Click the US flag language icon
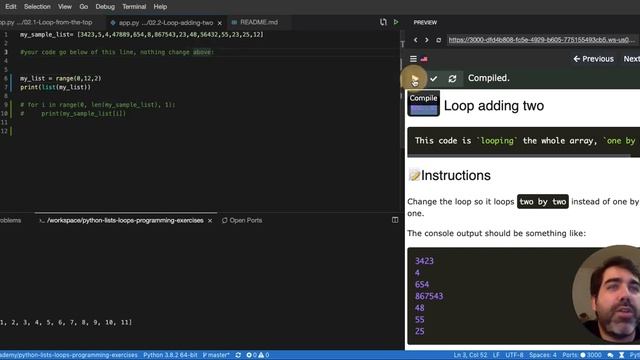The width and height of the screenshot is (640, 360). [424, 59]
